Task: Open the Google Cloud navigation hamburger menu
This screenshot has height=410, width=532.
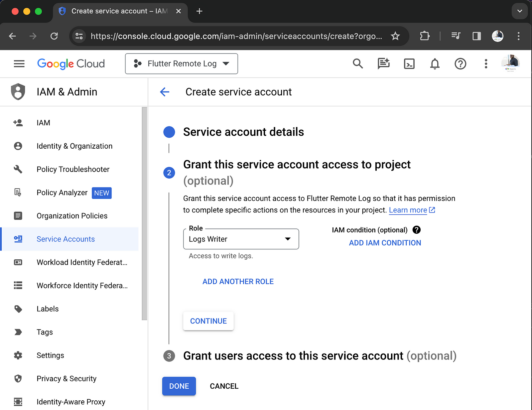Action: tap(19, 64)
